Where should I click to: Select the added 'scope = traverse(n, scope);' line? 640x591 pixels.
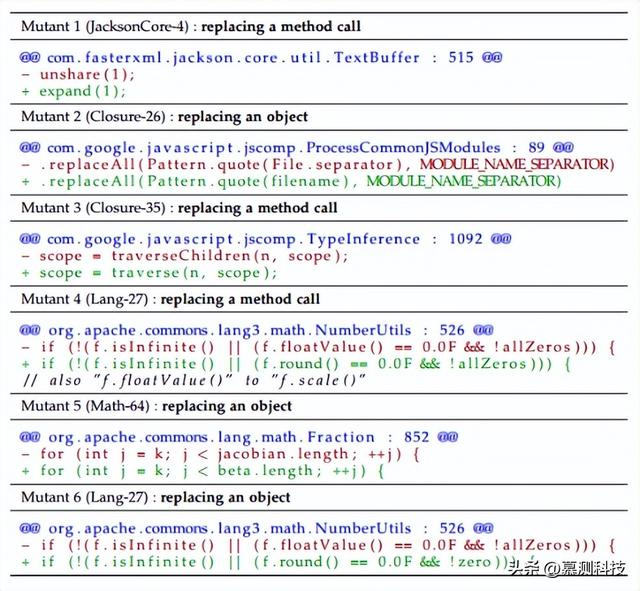click(149, 273)
